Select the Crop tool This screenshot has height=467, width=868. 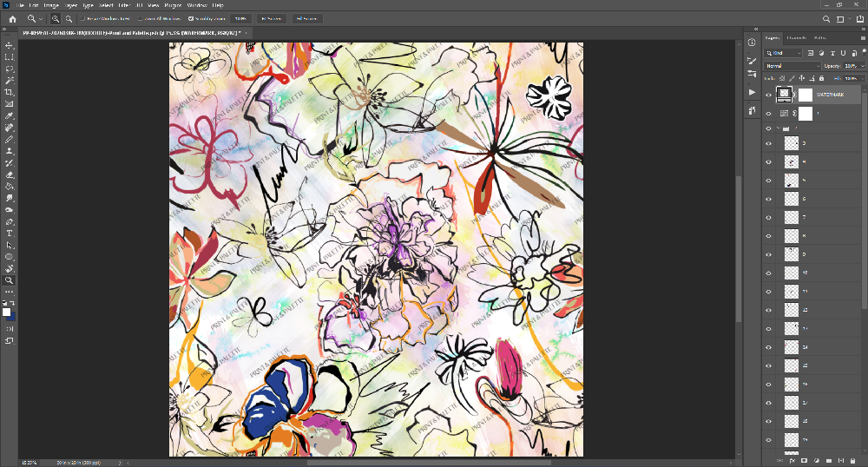9,92
